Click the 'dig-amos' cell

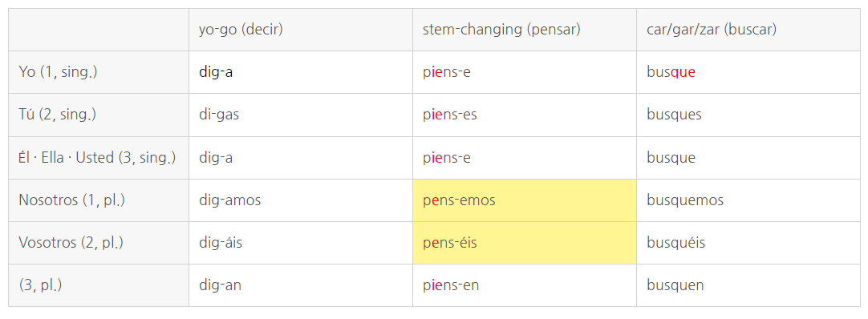(x=301, y=200)
